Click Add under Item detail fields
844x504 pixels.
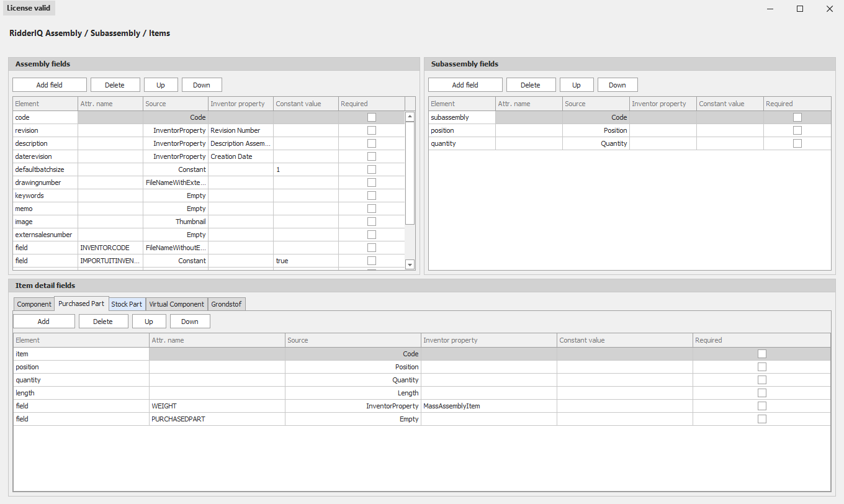click(x=43, y=321)
